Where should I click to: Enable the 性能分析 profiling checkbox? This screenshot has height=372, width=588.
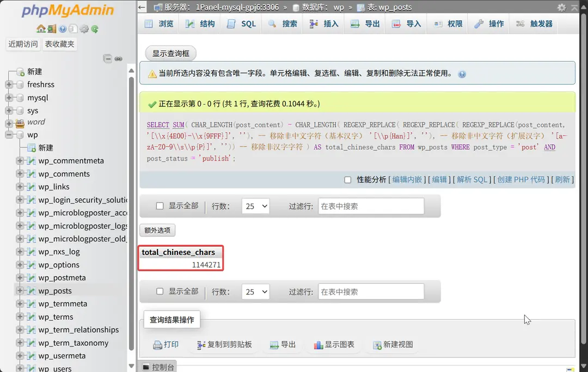point(348,180)
